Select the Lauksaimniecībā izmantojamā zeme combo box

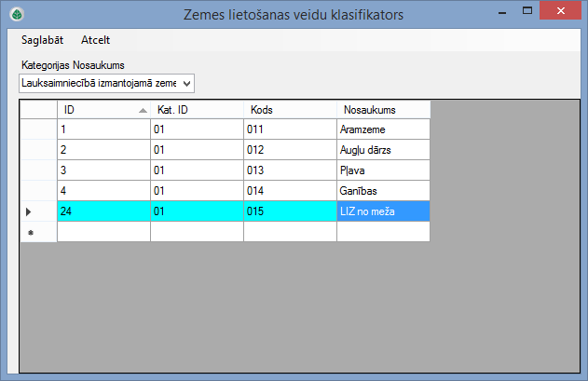click(x=106, y=83)
